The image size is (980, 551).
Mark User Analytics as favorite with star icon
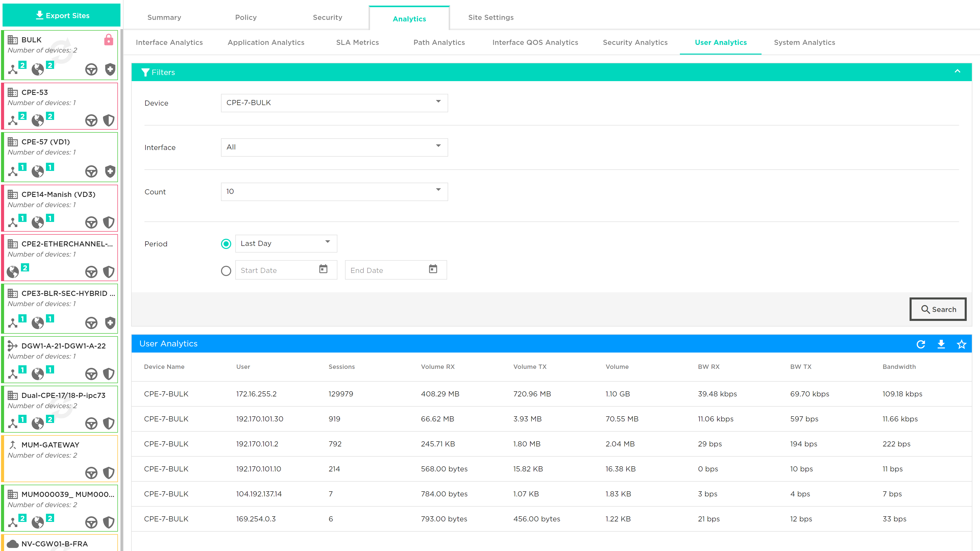pos(961,344)
